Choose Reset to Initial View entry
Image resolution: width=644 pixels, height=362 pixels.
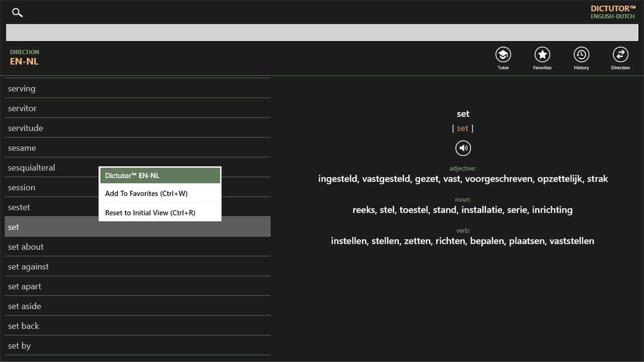click(x=160, y=213)
